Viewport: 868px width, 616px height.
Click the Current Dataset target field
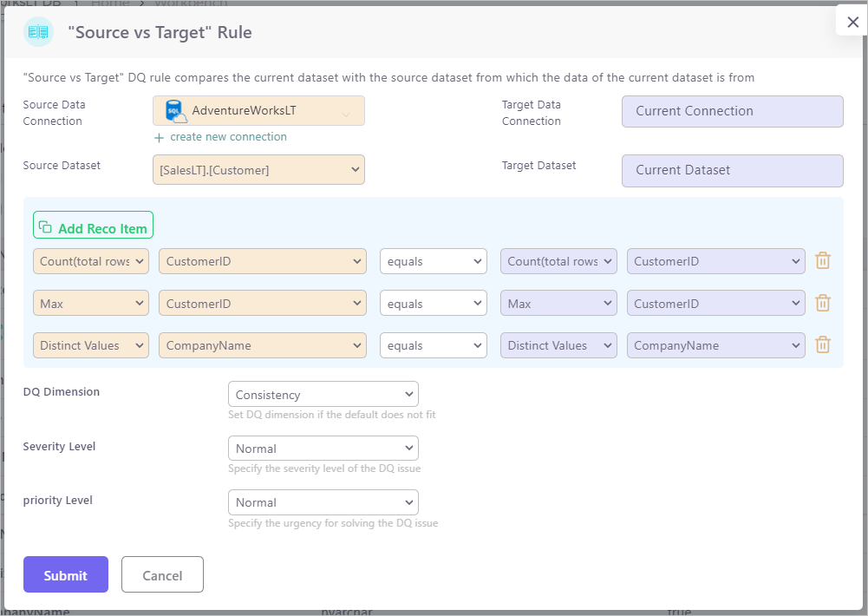(732, 170)
